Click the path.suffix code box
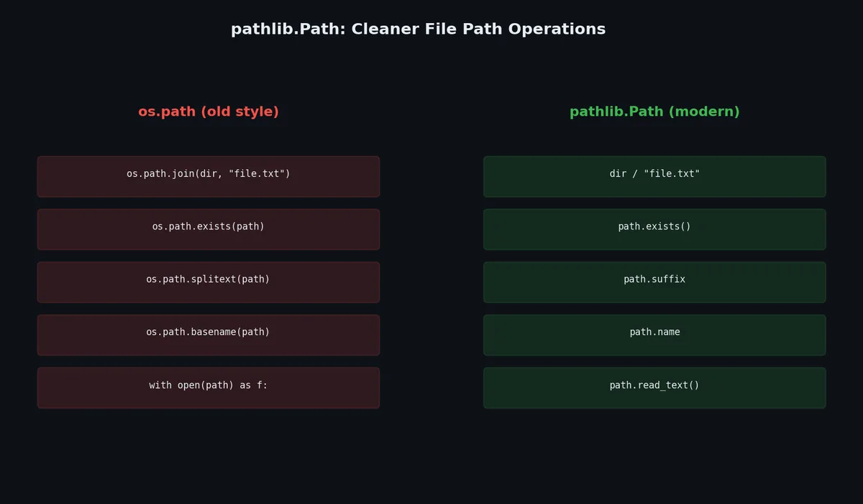 pyautogui.click(x=654, y=282)
